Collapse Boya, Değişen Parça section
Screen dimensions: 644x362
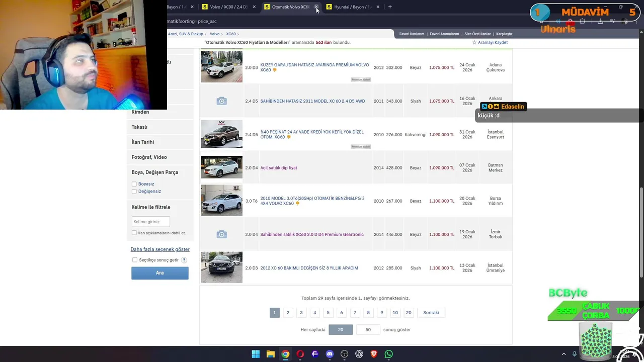tap(155, 172)
